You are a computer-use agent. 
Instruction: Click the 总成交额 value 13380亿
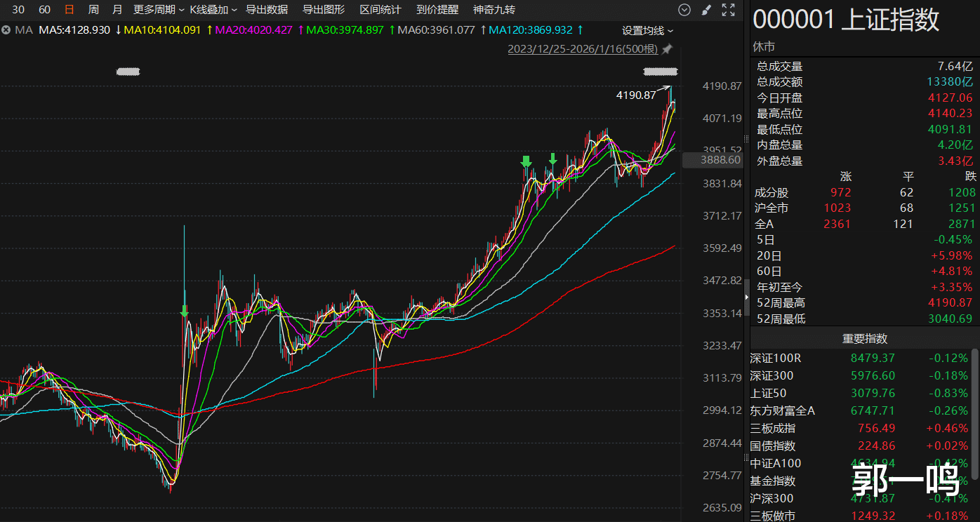(x=951, y=82)
